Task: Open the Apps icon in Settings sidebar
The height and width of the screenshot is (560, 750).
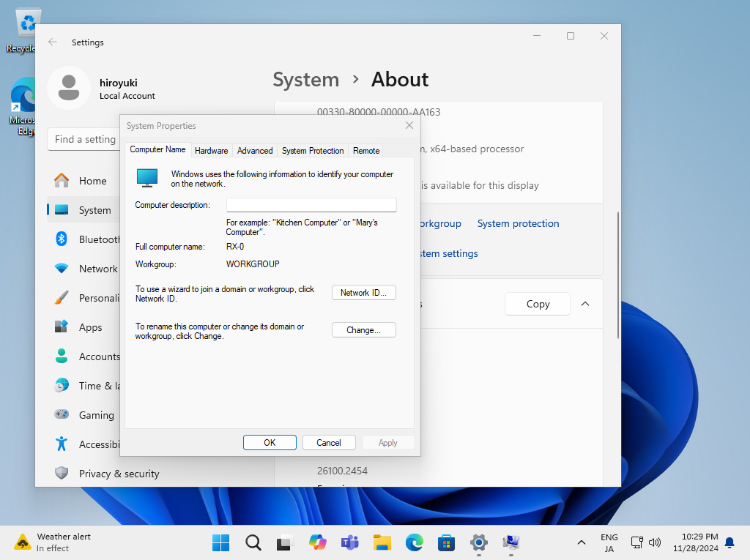Action: pyautogui.click(x=62, y=326)
